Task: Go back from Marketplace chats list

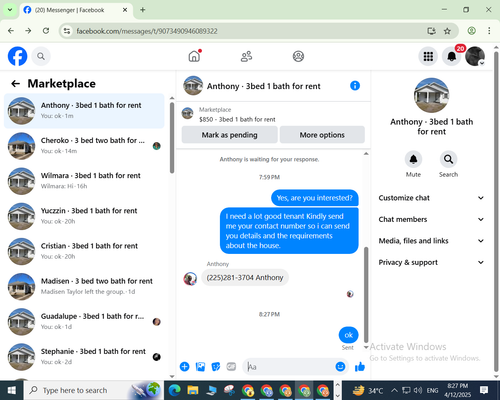Action: pyautogui.click(x=16, y=84)
